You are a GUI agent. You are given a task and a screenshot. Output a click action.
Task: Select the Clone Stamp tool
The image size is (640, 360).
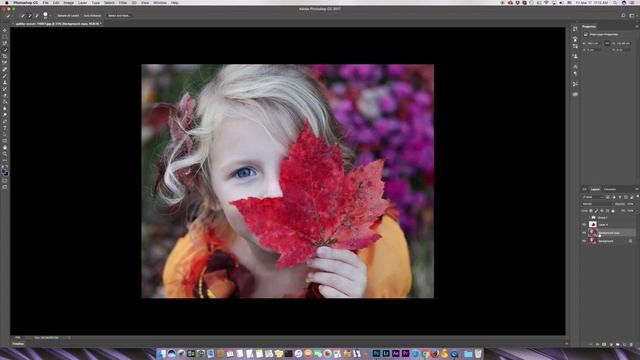(5, 82)
